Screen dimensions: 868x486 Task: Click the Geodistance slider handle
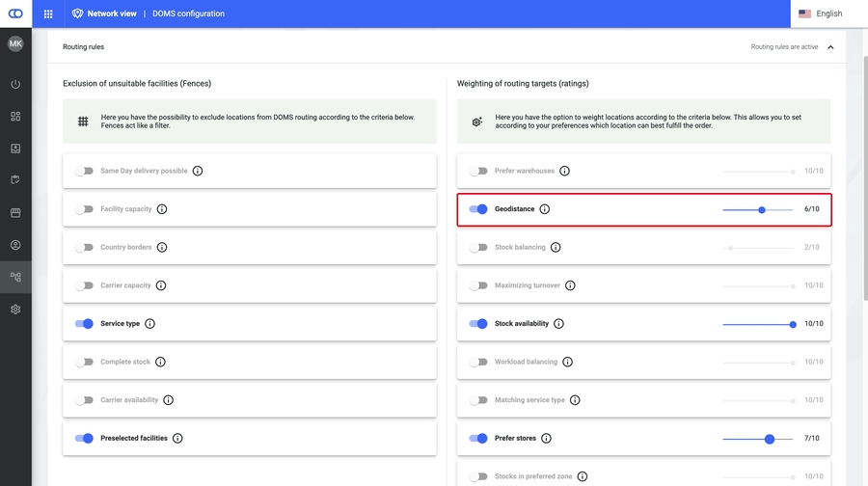click(762, 209)
